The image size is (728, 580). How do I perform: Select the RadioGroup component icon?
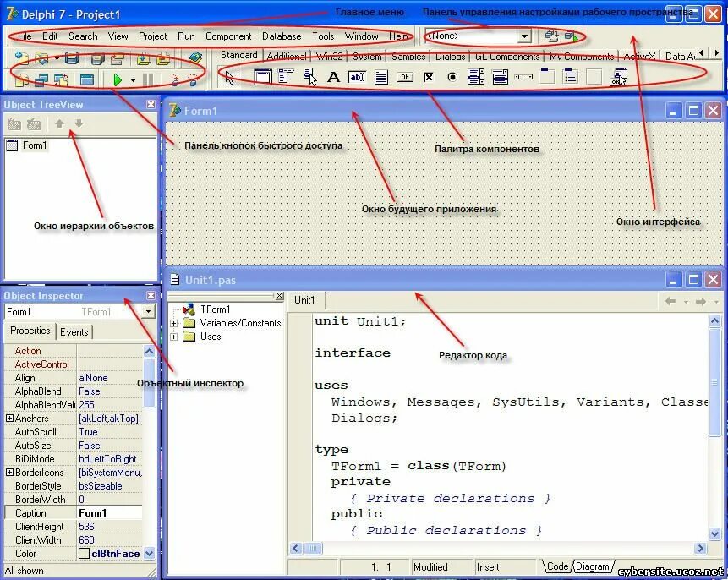coord(571,77)
